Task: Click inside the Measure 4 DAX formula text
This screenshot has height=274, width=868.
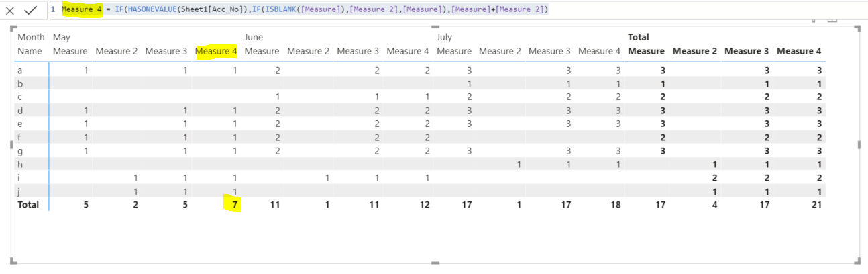Action: [305, 9]
